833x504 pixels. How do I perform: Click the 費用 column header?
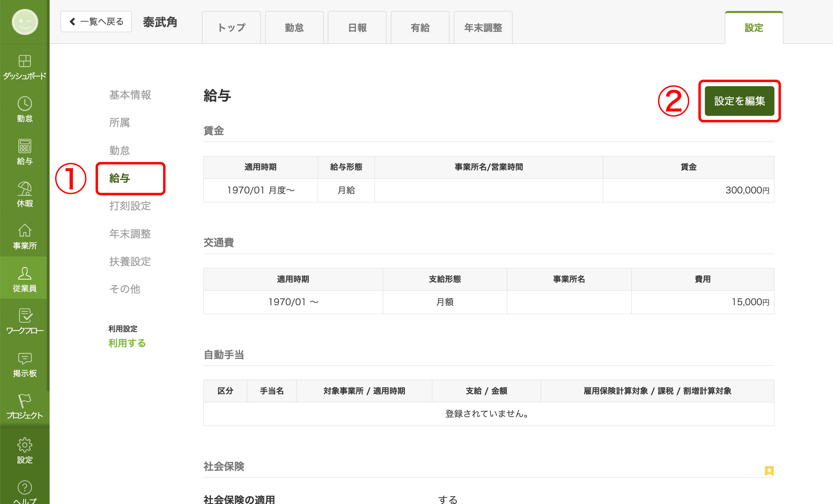pos(703,279)
